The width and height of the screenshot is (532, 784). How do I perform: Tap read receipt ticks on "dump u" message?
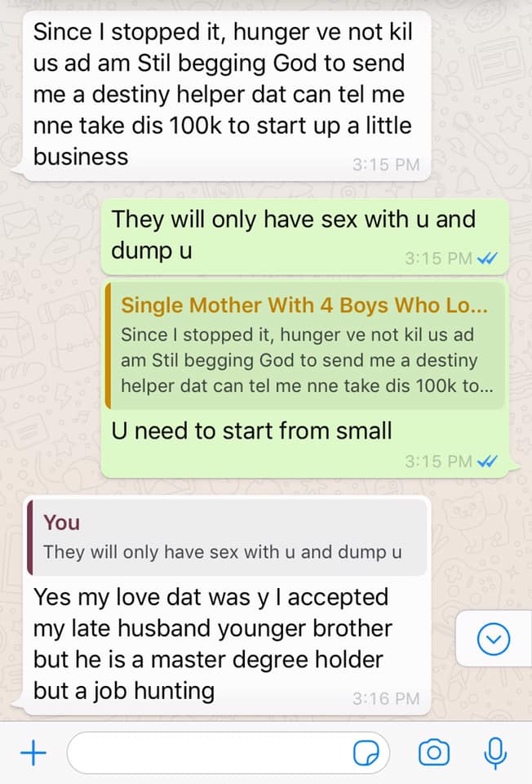pos(487,259)
